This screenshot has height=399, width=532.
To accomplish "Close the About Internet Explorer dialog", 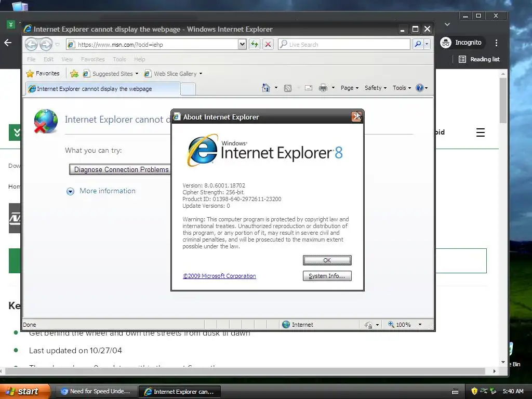I will click(x=356, y=117).
